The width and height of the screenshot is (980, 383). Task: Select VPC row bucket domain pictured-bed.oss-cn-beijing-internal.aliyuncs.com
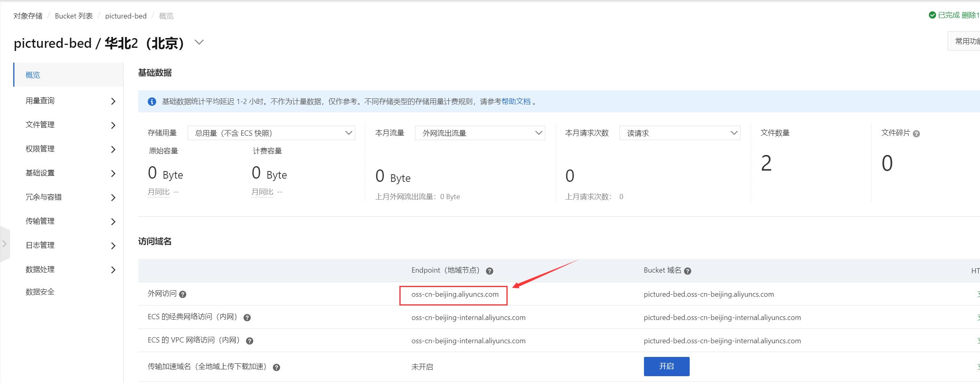click(x=722, y=341)
